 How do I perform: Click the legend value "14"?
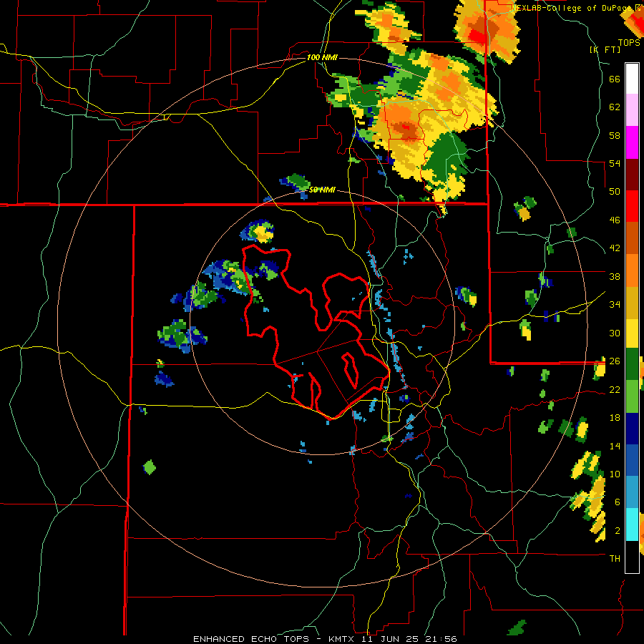coord(615,446)
